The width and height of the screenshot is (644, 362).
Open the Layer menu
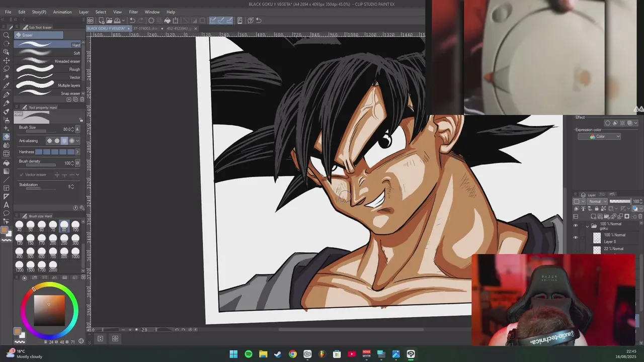click(84, 12)
